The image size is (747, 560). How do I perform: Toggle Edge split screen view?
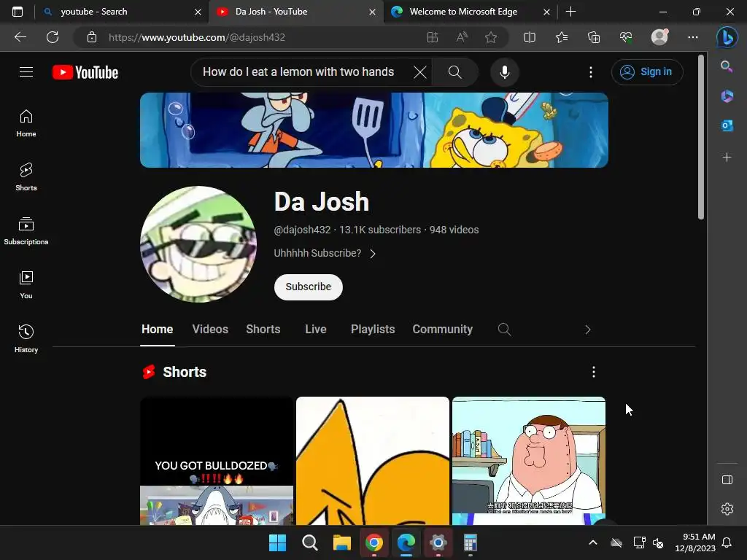[530, 37]
